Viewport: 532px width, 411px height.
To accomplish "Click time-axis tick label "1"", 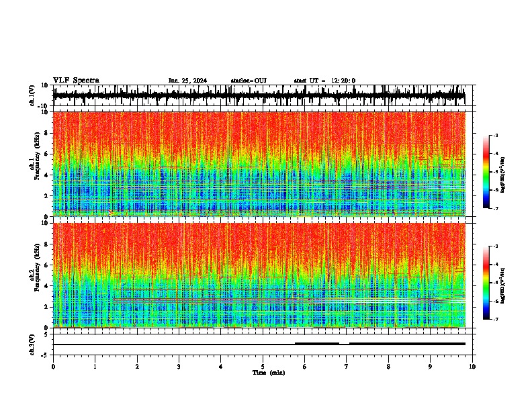I will click(x=95, y=367).
